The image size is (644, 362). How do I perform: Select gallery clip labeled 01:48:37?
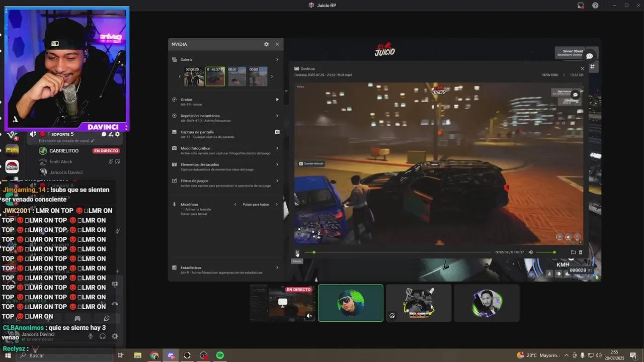[x=215, y=76]
